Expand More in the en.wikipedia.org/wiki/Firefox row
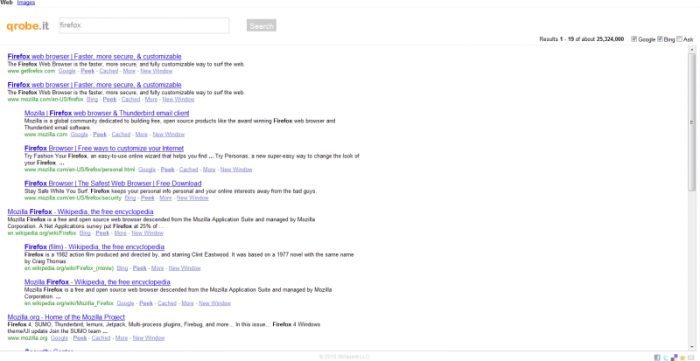 [x=120, y=233]
